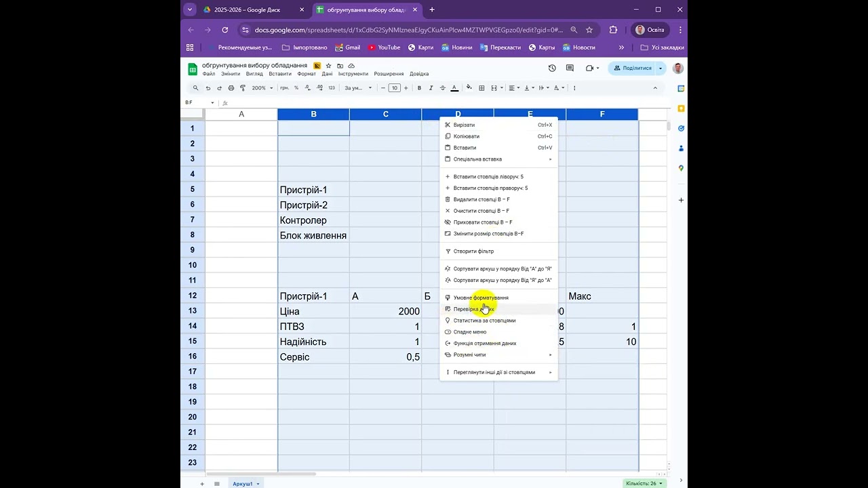Increase decimal places
The image size is (868, 488).
319,88
